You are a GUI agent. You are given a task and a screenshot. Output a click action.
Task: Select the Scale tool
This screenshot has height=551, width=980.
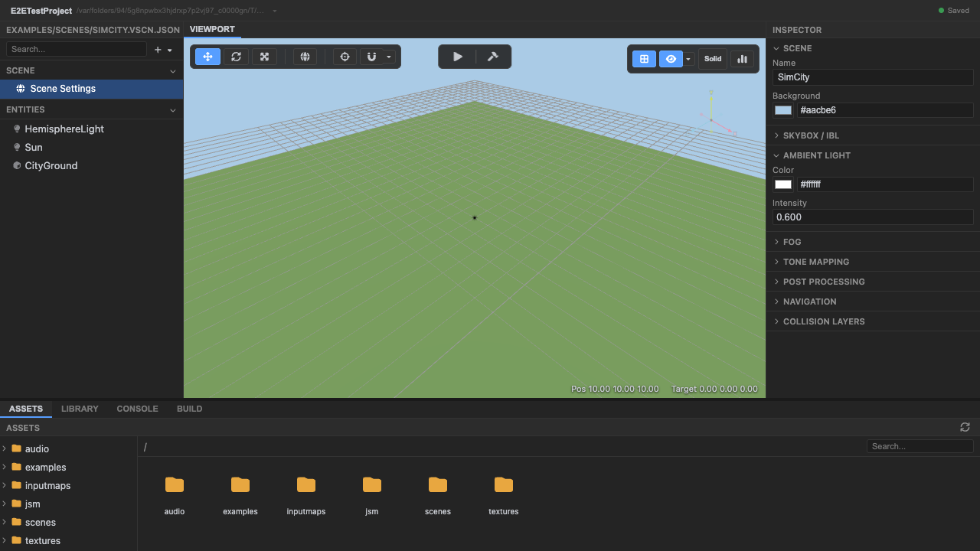point(264,57)
